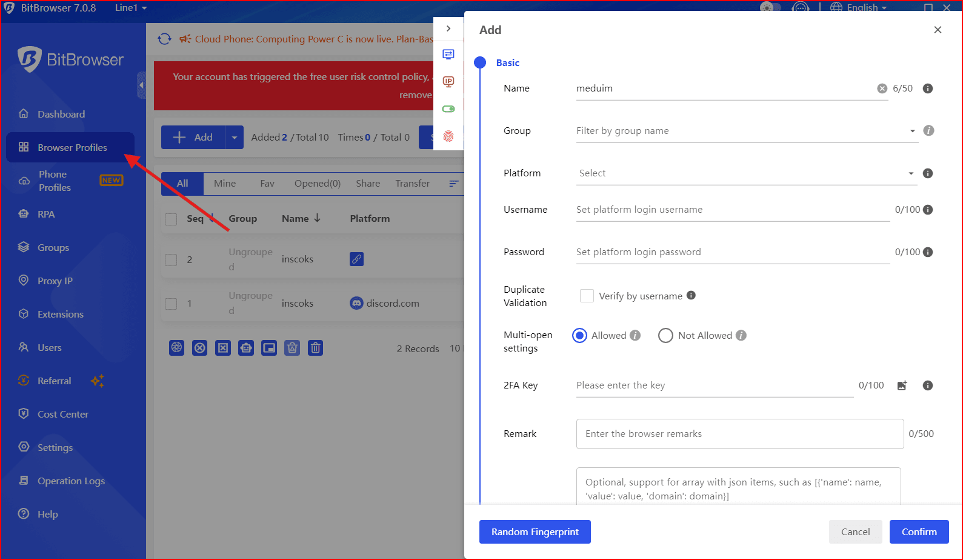Click the Cancel button
The height and width of the screenshot is (560, 963).
855,532
